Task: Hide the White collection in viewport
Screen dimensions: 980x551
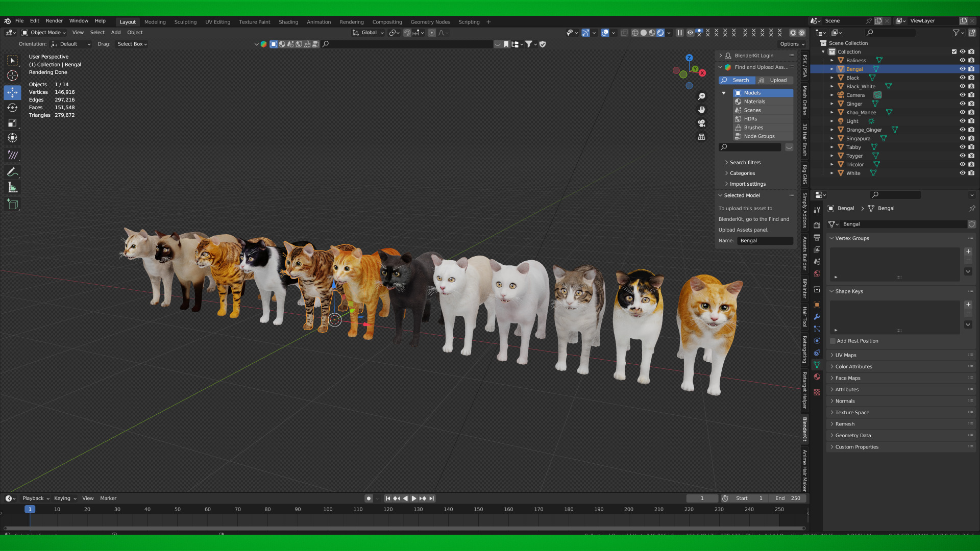Action: click(x=962, y=173)
